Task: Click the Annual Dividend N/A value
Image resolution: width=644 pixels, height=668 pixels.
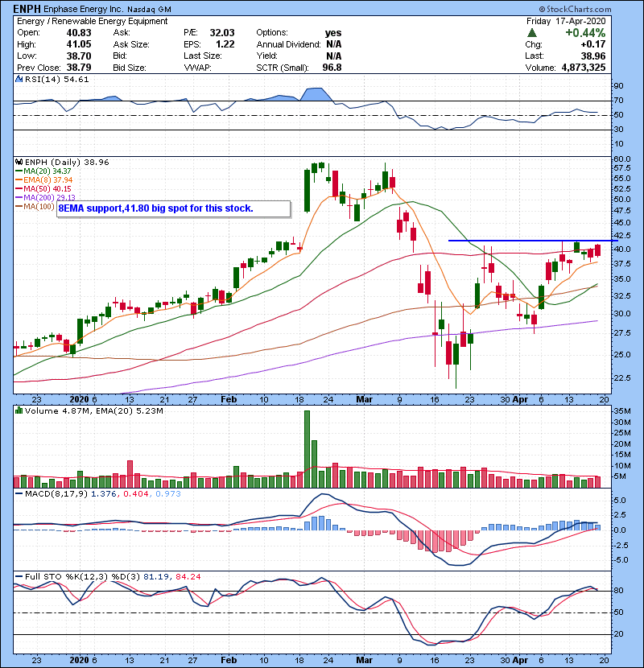Action: pos(334,44)
